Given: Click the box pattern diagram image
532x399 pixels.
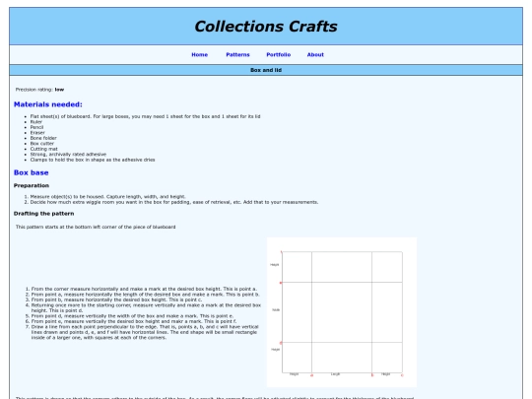Looking at the screenshot, I should pyautogui.click(x=342, y=312).
